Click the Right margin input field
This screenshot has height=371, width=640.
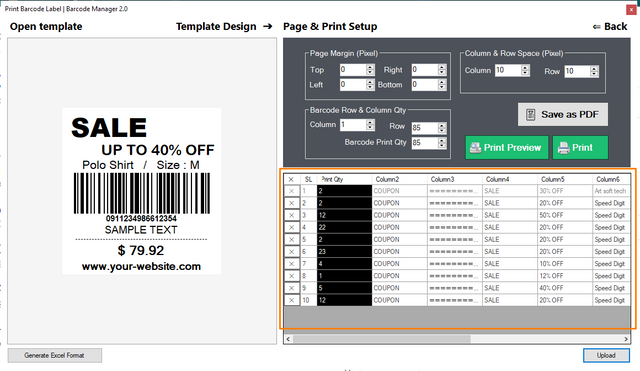click(x=424, y=70)
